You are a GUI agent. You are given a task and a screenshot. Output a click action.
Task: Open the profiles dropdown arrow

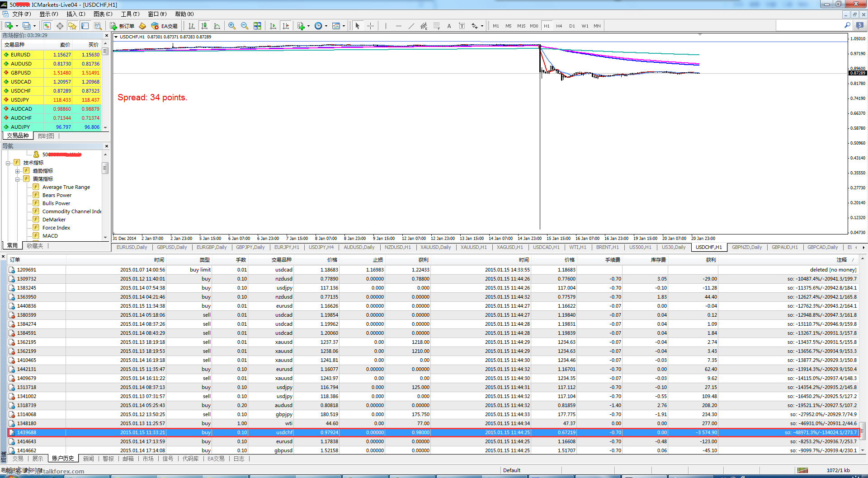coord(34,26)
